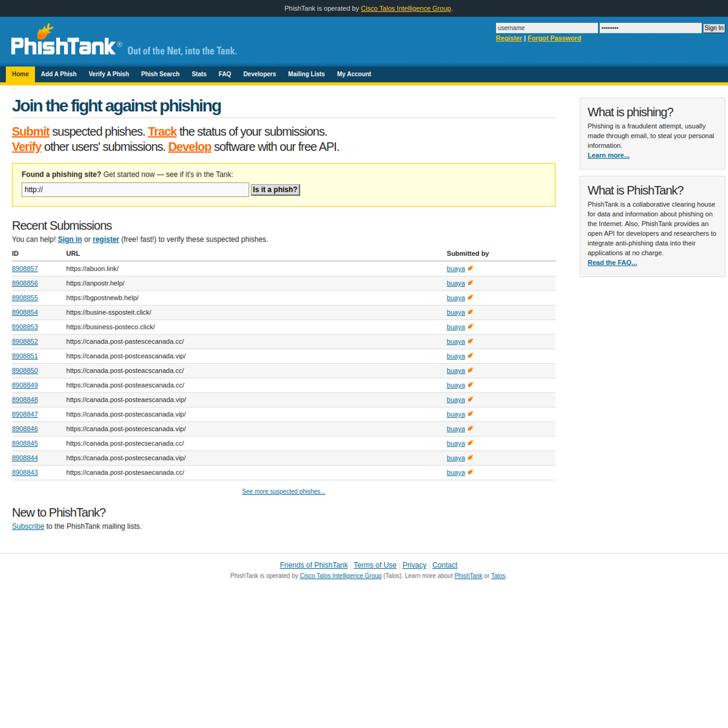This screenshot has width=728, height=728.
Task: Click the fish icon in row 8908847
Action: (470, 414)
